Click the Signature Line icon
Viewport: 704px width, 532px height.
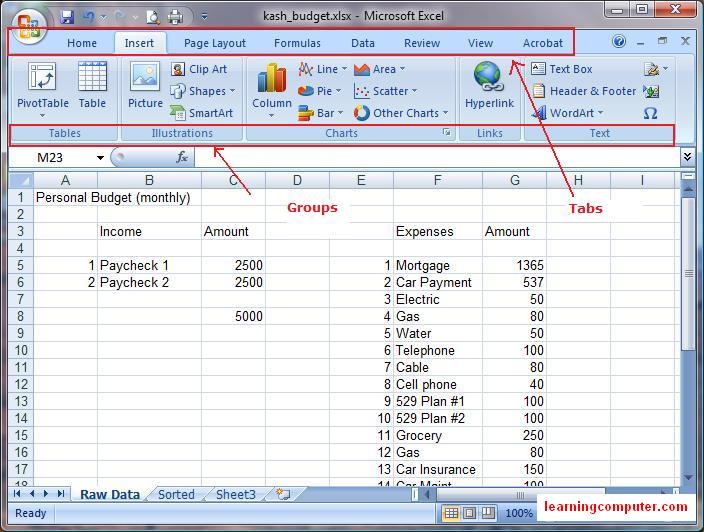click(651, 69)
